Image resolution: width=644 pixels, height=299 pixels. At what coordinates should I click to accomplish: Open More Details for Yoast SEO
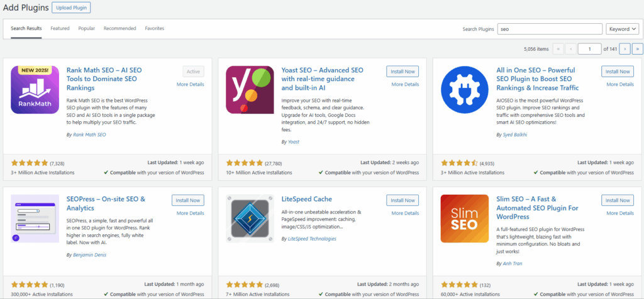point(405,85)
